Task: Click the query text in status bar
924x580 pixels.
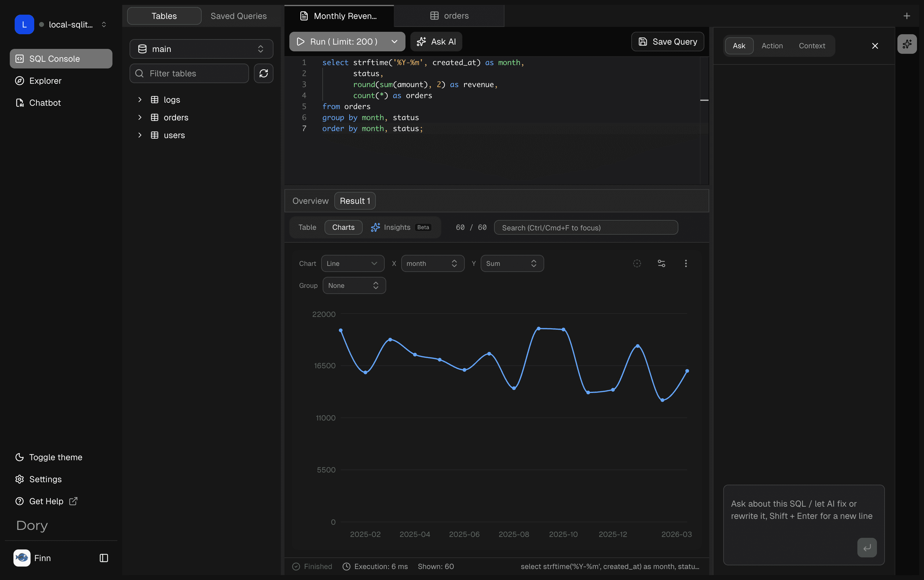Action: [x=610, y=567]
